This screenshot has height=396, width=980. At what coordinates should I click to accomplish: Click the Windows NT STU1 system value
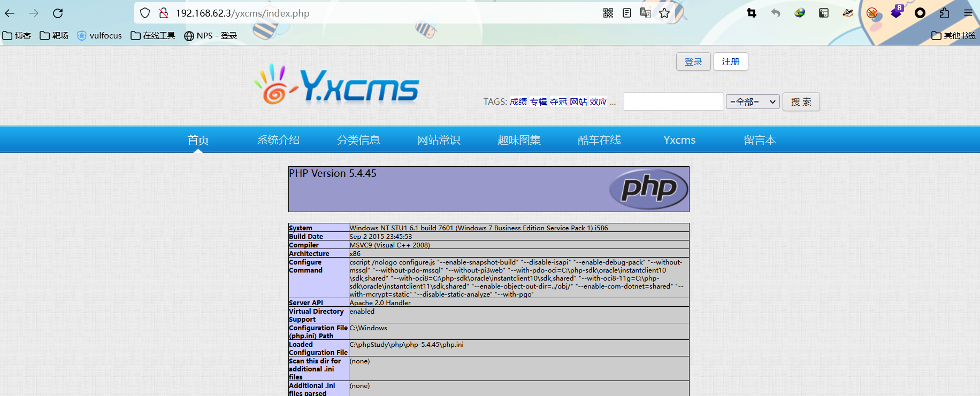point(479,228)
